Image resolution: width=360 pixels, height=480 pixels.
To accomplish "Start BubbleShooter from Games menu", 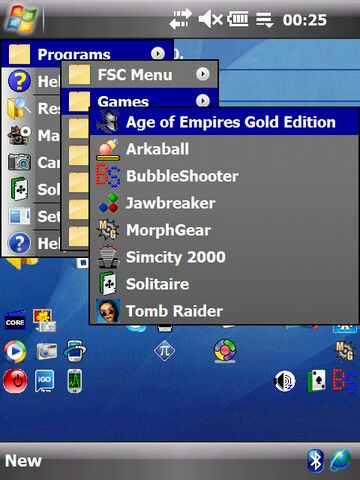I will (224, 176).
